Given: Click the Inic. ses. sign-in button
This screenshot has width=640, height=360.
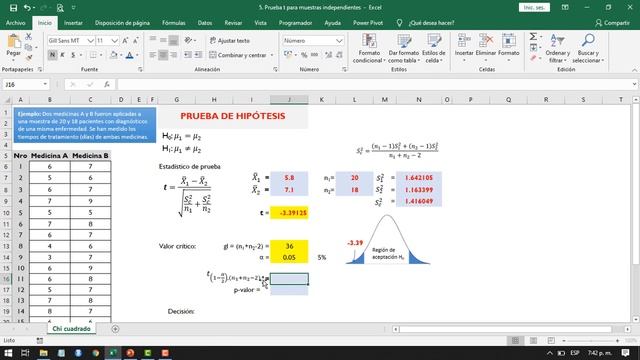Looking at the screenshot, I should pos(534,7).
